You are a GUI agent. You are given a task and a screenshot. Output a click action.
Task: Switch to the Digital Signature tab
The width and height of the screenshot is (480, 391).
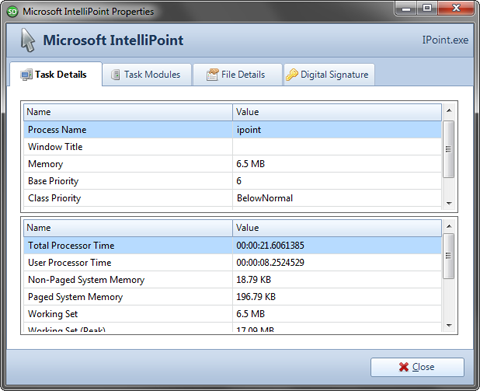pos(329,75)
